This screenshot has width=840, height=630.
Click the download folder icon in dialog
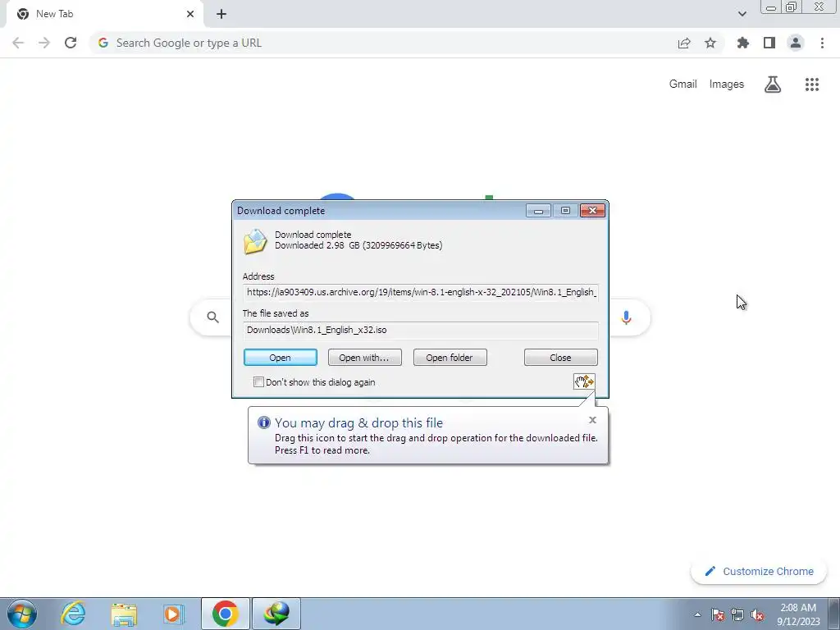255,242
